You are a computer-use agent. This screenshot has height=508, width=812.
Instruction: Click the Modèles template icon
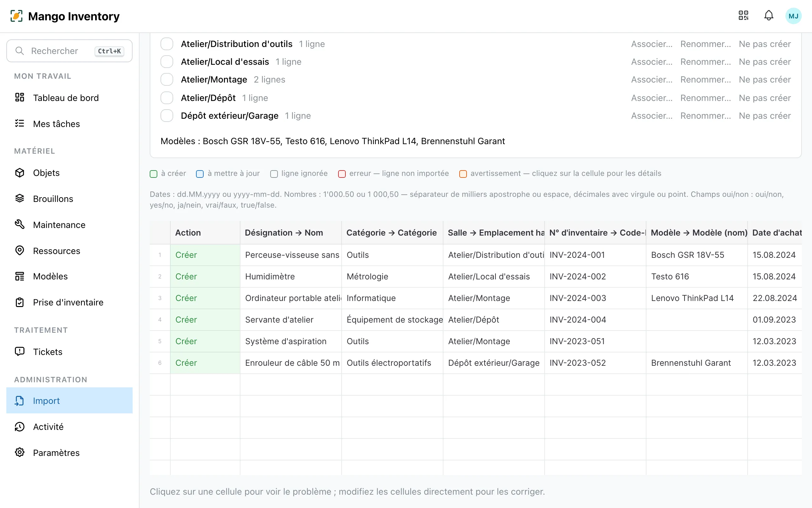tap(20, 276)
